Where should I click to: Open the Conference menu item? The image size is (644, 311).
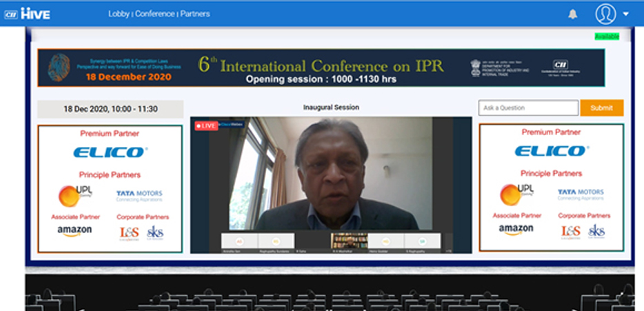(155, 14)
